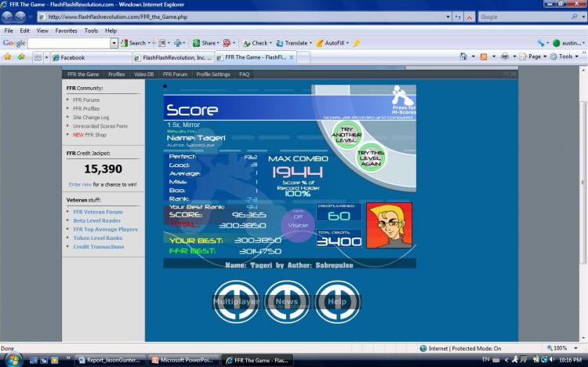Click the Print icon in command bar
Viewport: 588px width, 367px height.
(505, 56)
